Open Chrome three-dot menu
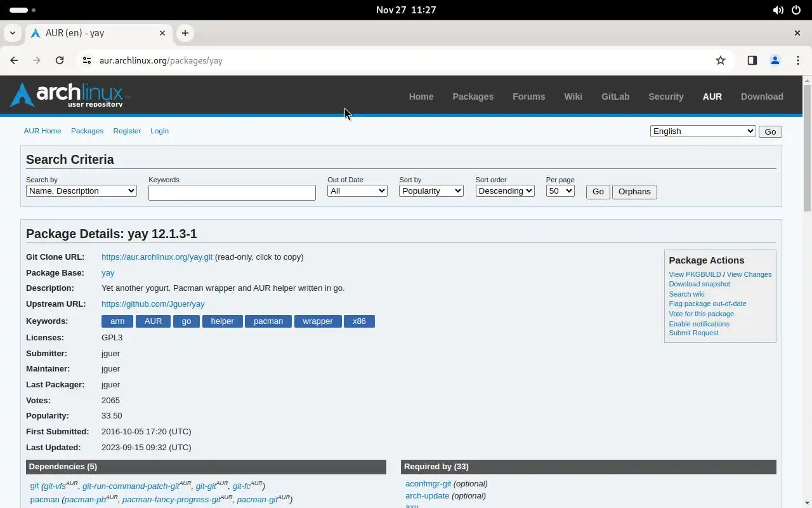The image size is (812, 508). point(797,60)
